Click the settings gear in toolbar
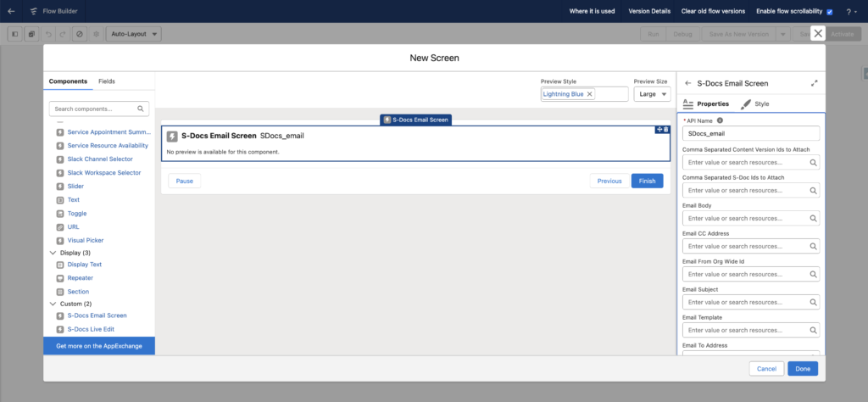 (x=96, y=34)
